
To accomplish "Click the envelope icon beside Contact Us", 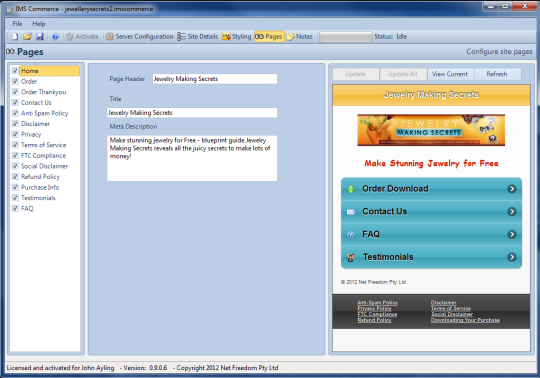I will click(x=351, y=212).
